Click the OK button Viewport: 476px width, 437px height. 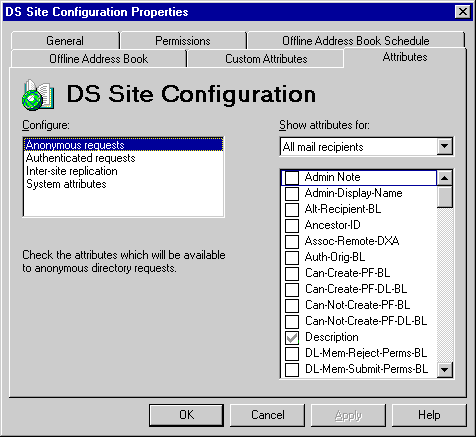coord(186,415)
